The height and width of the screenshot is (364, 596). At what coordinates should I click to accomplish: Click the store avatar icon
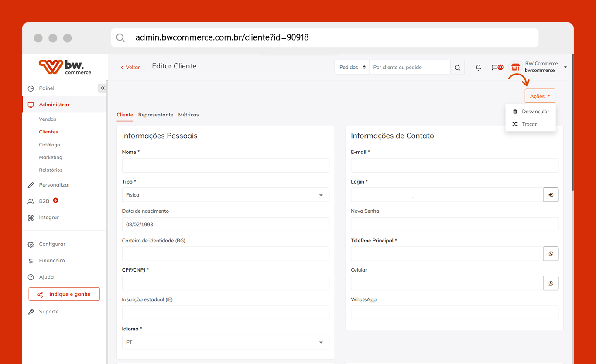click(x=515, y=67)
